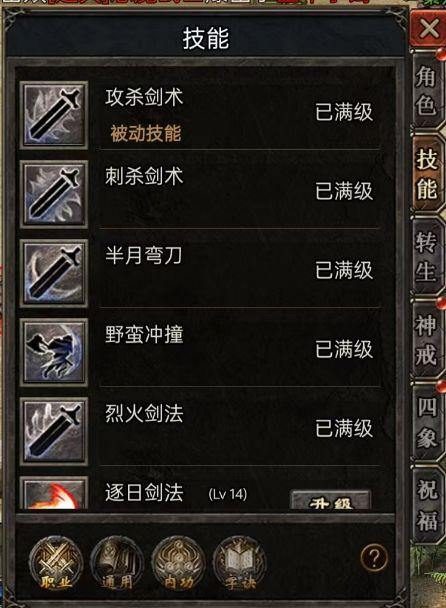
Task: Switch to the 角色 character tab
Action: tap(426, 91)
